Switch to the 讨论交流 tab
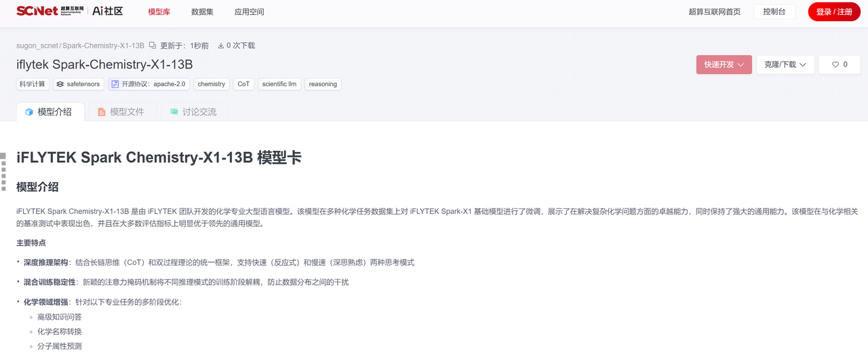 pos(193,112)
